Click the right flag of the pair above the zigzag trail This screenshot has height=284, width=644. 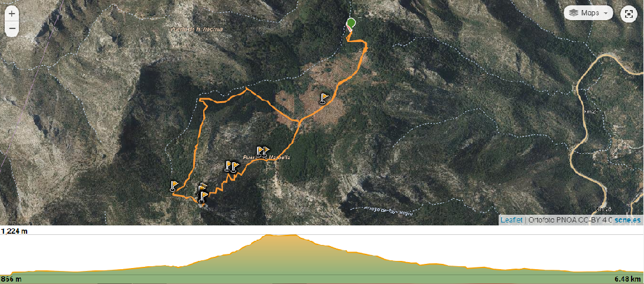click(235, 167)
